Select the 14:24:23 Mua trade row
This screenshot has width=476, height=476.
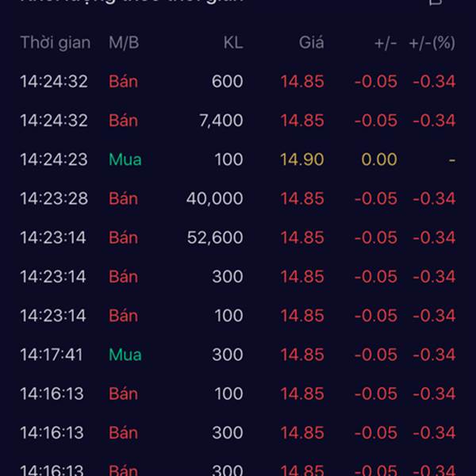tap(238, 159)
